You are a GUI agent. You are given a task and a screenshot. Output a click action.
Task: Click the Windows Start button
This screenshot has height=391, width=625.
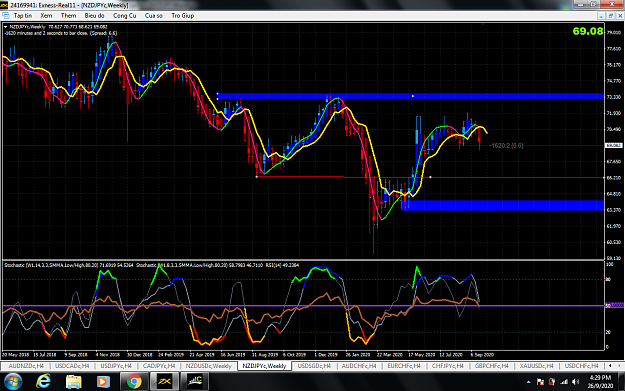pos(13,382)
